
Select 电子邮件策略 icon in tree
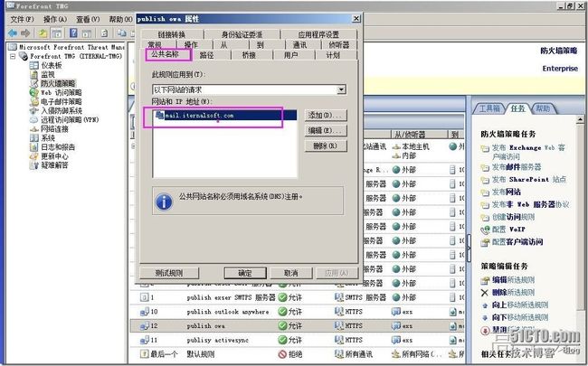point(33,101)
